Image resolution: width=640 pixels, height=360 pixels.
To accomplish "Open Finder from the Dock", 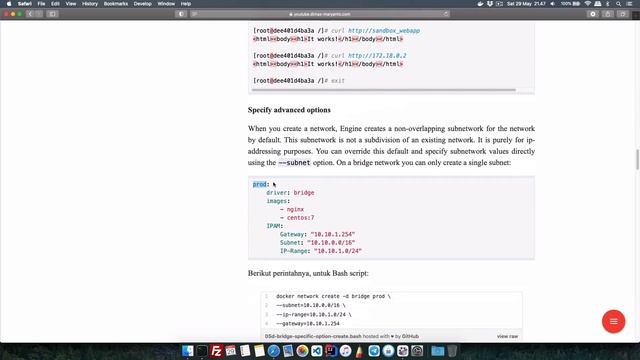I will pyautogui.click(x=188, y=351).
